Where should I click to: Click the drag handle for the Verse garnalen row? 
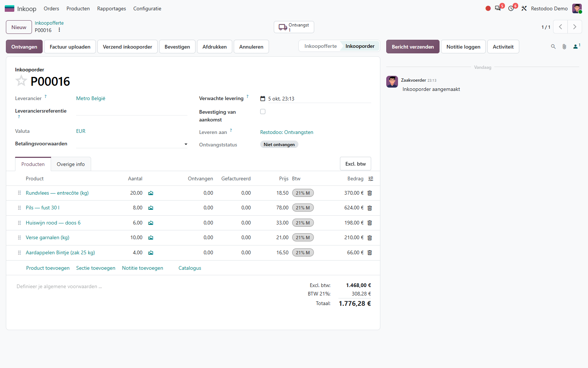pos(19,238)
